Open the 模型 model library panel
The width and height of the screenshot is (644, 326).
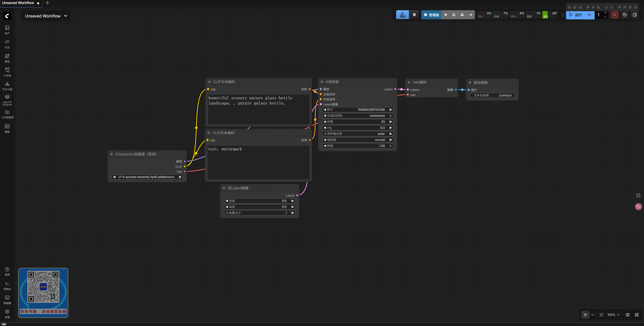click(x=7, y=58)
